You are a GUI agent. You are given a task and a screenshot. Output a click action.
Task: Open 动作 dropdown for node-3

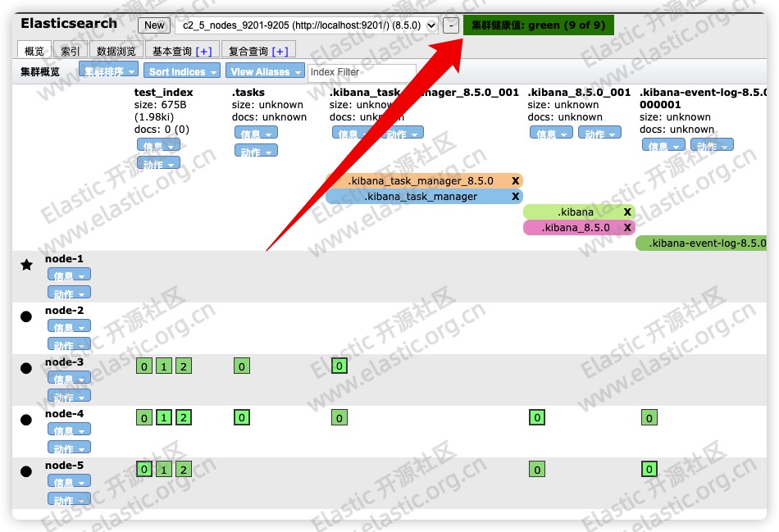click(69, 396)
